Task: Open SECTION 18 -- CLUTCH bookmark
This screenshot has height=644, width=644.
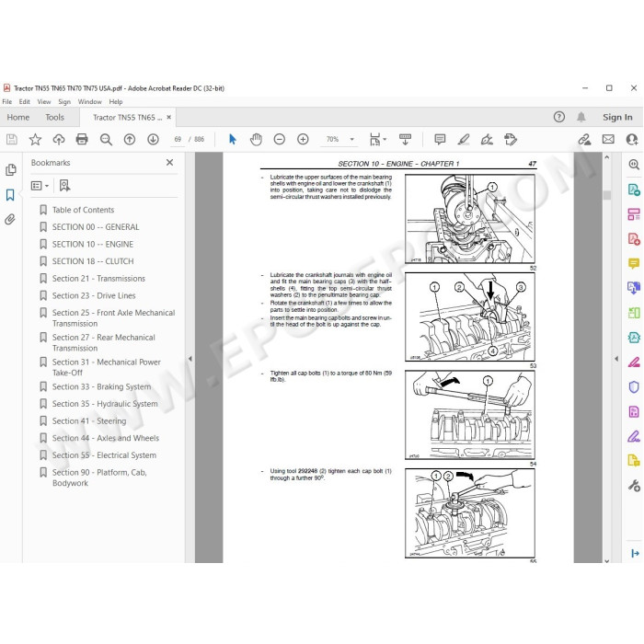Action: click(x=93, y=261)
